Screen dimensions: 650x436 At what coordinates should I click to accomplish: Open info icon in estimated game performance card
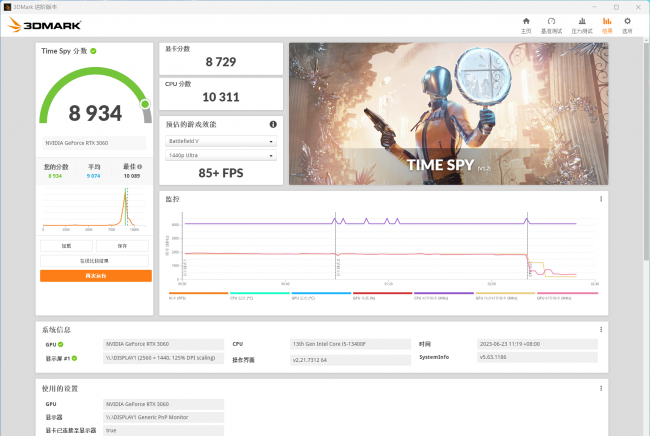(273, 124)
